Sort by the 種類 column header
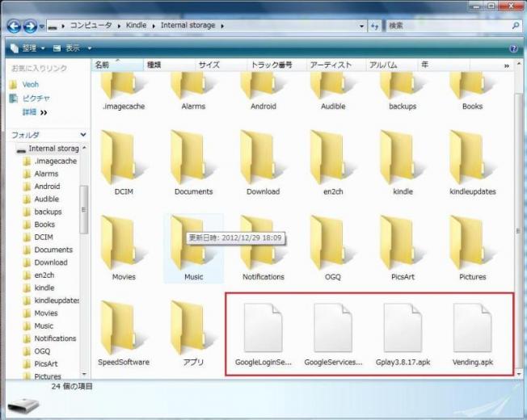Screen dimensions: 527x420 point(169,65)
